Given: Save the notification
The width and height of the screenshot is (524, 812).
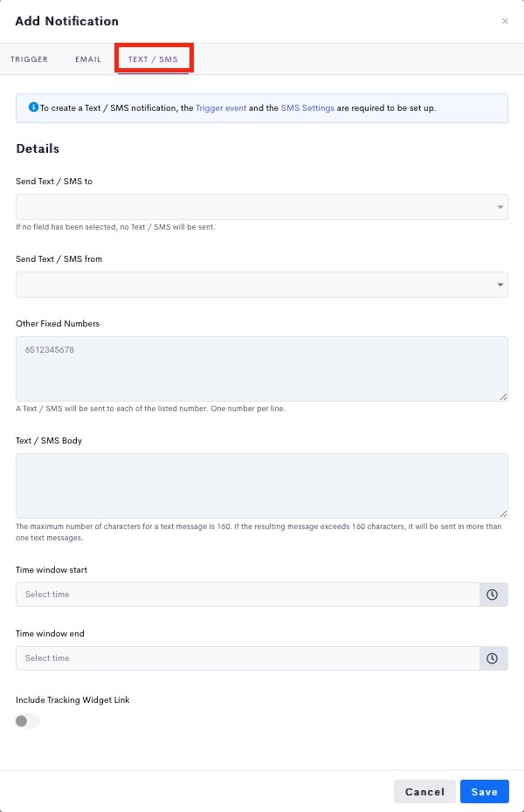Looking at the screenshot, I should 484,792.
